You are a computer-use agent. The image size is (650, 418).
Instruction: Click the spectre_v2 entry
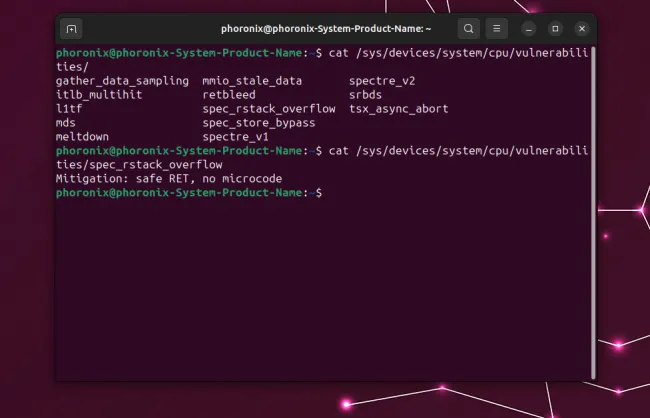[382, 80]
